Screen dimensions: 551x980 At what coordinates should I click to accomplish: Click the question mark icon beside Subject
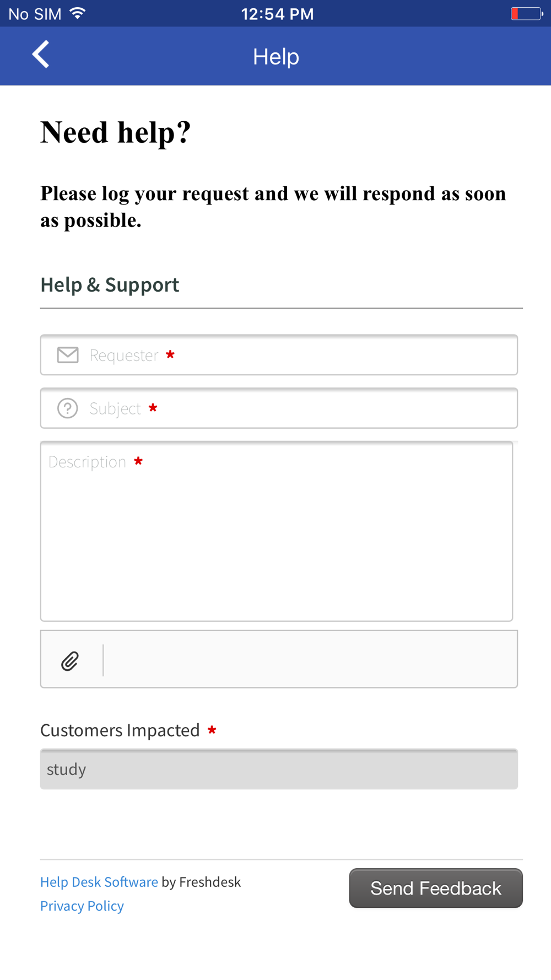point(68,408)
